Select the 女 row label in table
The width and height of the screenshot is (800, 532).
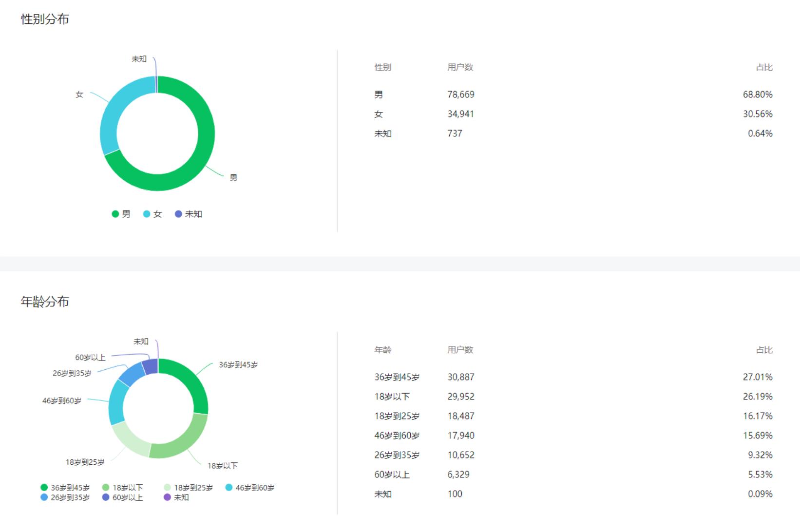(379, 114)
